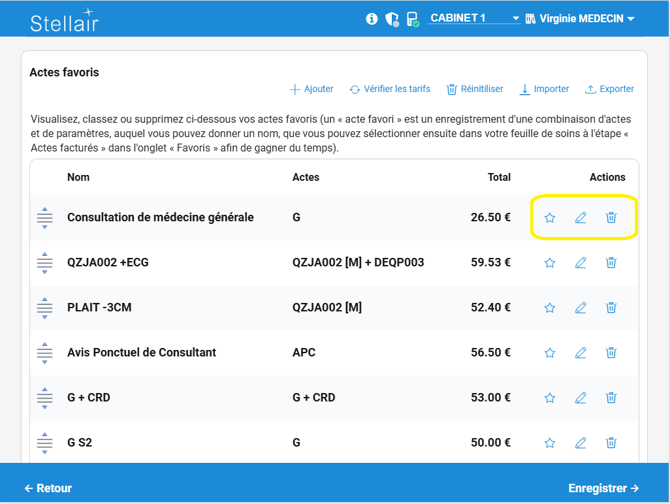This screenshot has height=504, width=670.
Task: Click Exporter in the toolbar
Action: pyautogui.click(x=609, y=89)
